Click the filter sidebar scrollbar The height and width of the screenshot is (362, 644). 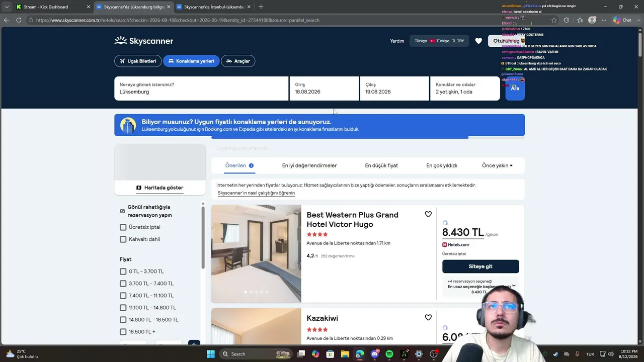(x=203, y=237)
